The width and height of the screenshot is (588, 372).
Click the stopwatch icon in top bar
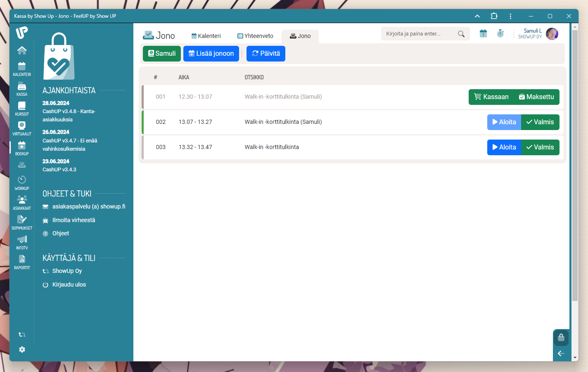[500, 33]
